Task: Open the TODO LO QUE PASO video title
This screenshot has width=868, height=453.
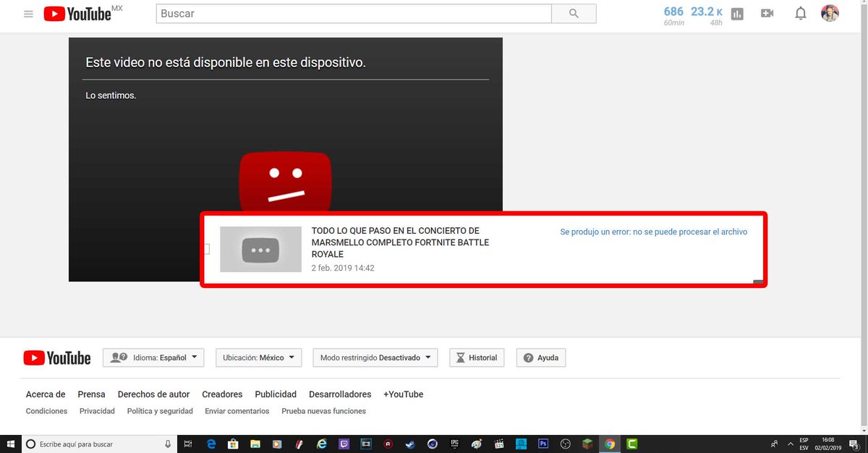Action: click(401, 242)
